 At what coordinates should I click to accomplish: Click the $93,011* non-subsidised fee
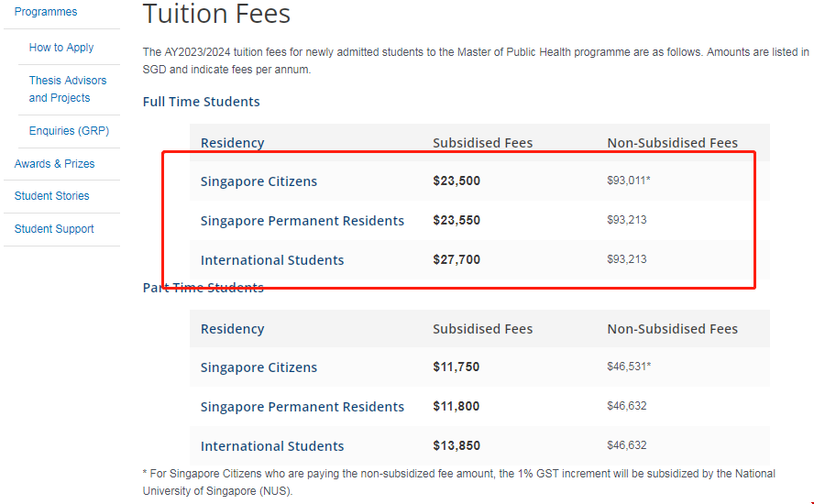tap(629, 181)
